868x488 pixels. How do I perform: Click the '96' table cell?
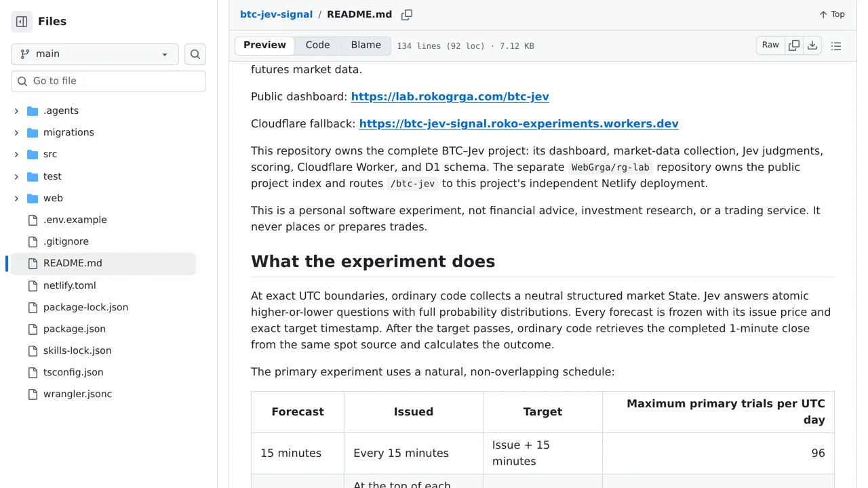click(x=718, y=453)
